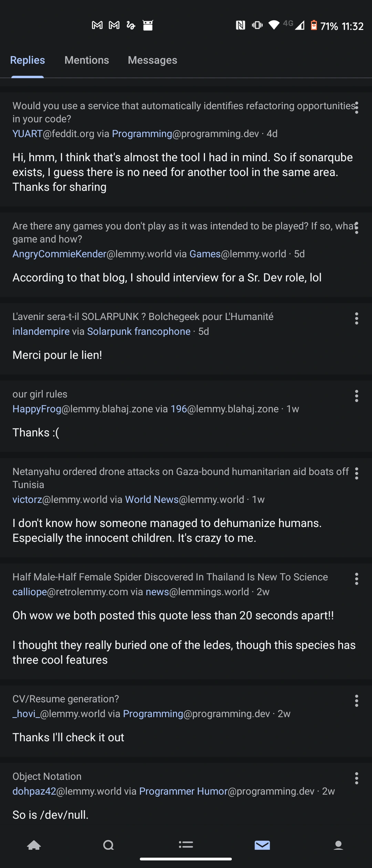Open Gmail notification icon in status bar
The width and height of the screenshot is (372, 868).
[97, 25]
